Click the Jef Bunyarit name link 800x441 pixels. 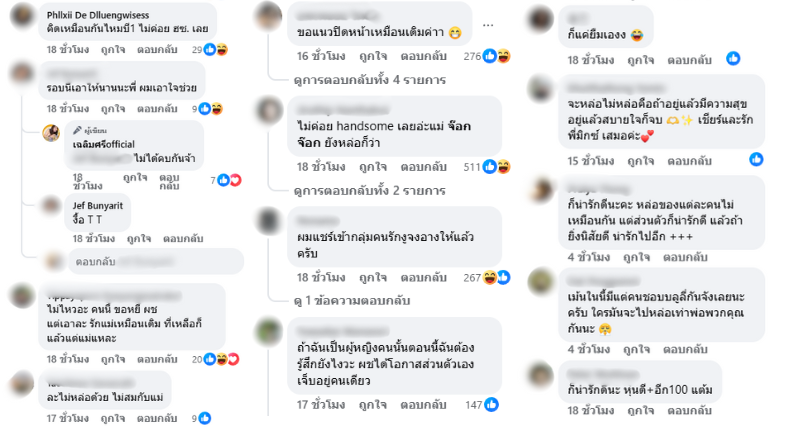97,206
